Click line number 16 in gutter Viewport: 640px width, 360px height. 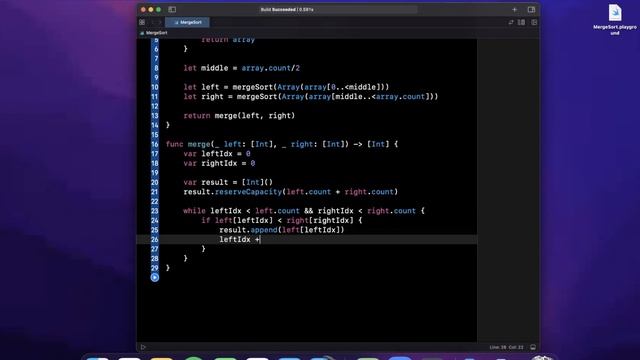tap(155, 144)
